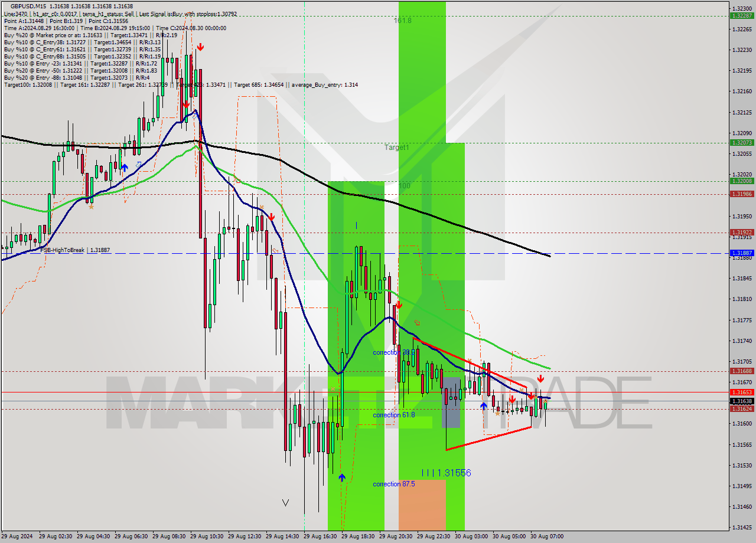Click the '| | | 1.31556' price label
The height and width of the screenshot is (543, 756).
(x=447, y=473)
